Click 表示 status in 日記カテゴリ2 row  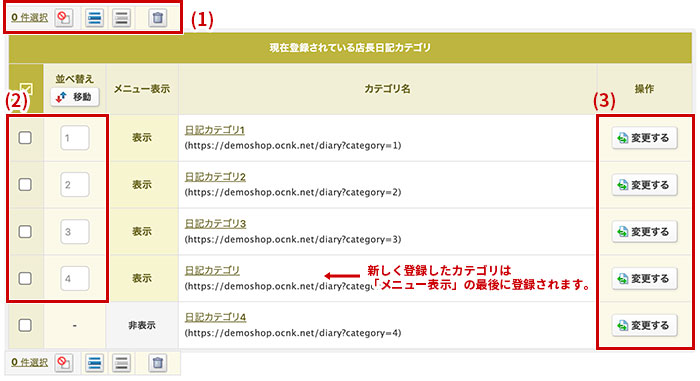click(142, 185)
